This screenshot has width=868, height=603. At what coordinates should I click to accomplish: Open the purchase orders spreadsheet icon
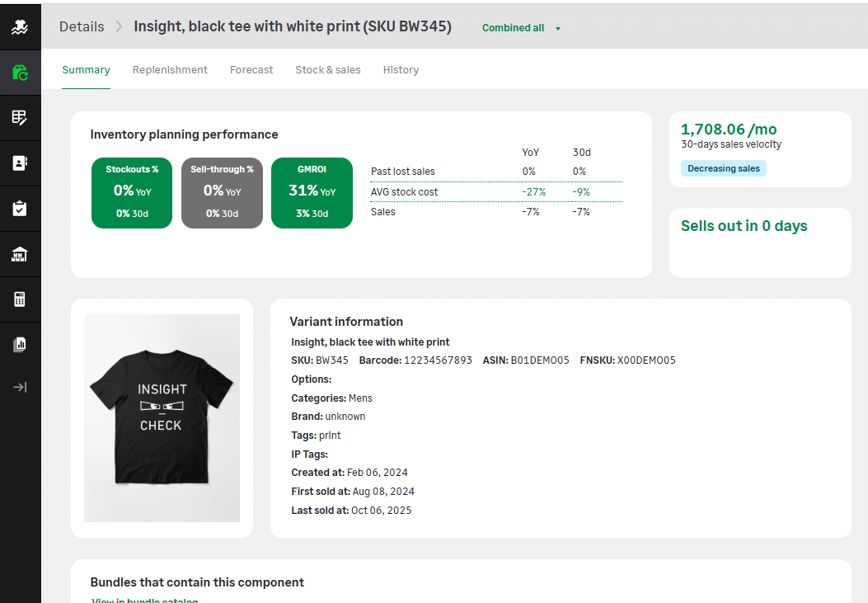click(20, 117)
